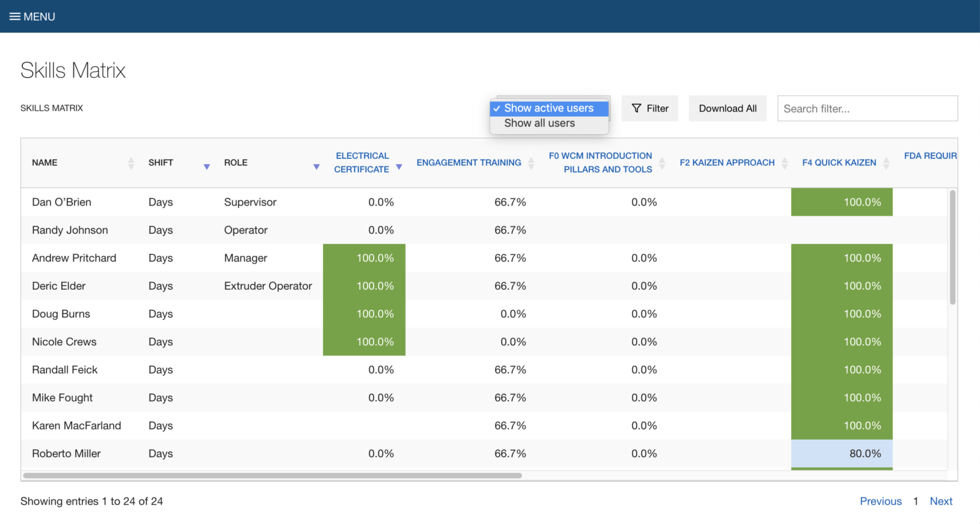
Task: Click Doug Burns' 0.0% Engagement Training cell
Action: point(513,314)
